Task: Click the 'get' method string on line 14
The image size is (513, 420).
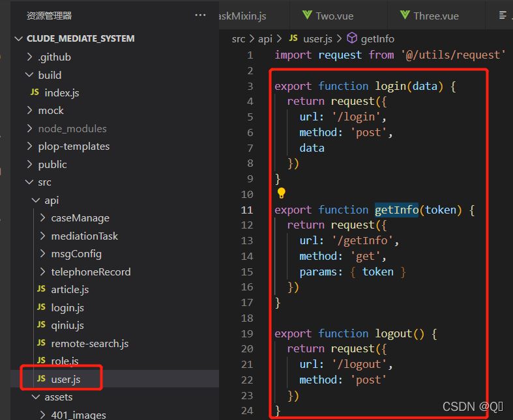Action: tap(366, 257)
